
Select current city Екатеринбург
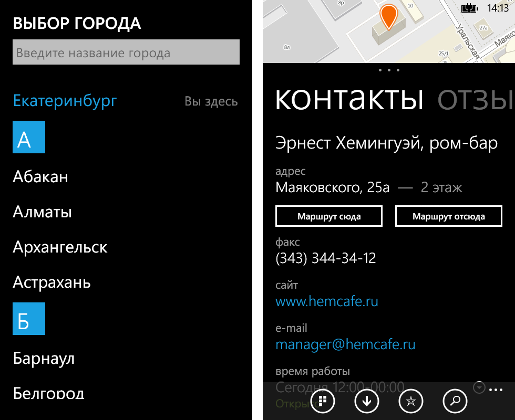tap(65, 101)
